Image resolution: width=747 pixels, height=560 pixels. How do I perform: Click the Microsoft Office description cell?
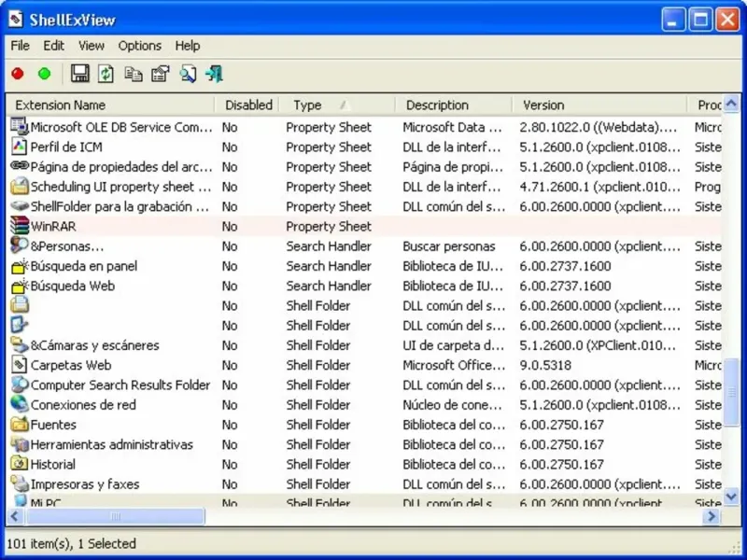click(454, 365)
